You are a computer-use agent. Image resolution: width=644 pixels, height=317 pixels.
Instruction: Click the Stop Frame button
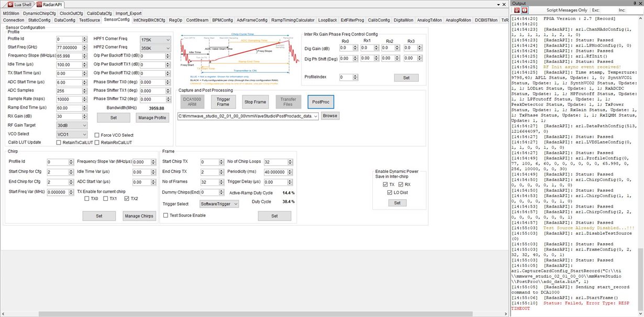click(256, 102)
